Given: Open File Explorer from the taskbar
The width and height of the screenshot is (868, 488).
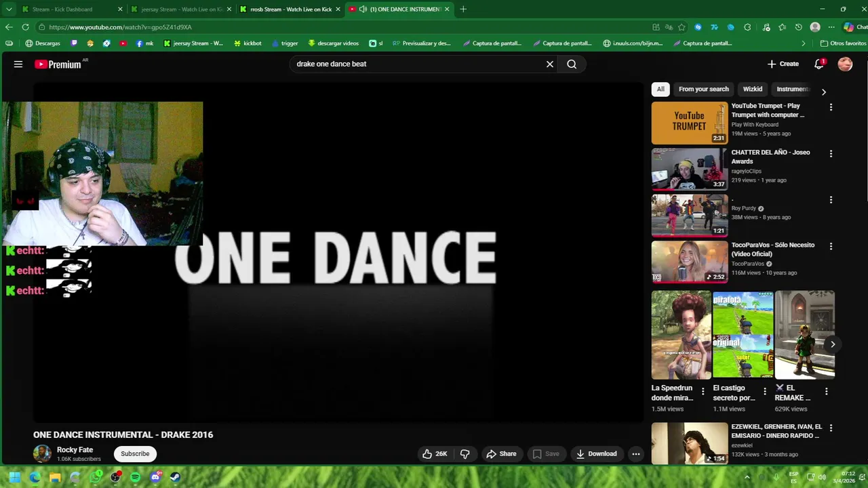Looking at the screenshot, I should (x=55, y=477).
